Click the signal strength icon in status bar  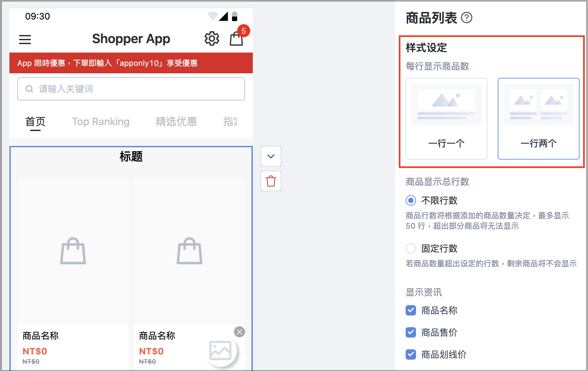pos(224,16)
